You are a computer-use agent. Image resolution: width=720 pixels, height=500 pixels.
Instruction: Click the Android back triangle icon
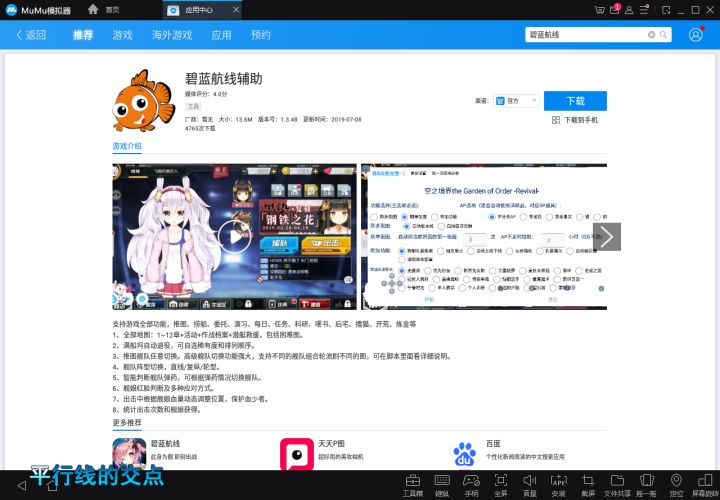coord(22,485)
